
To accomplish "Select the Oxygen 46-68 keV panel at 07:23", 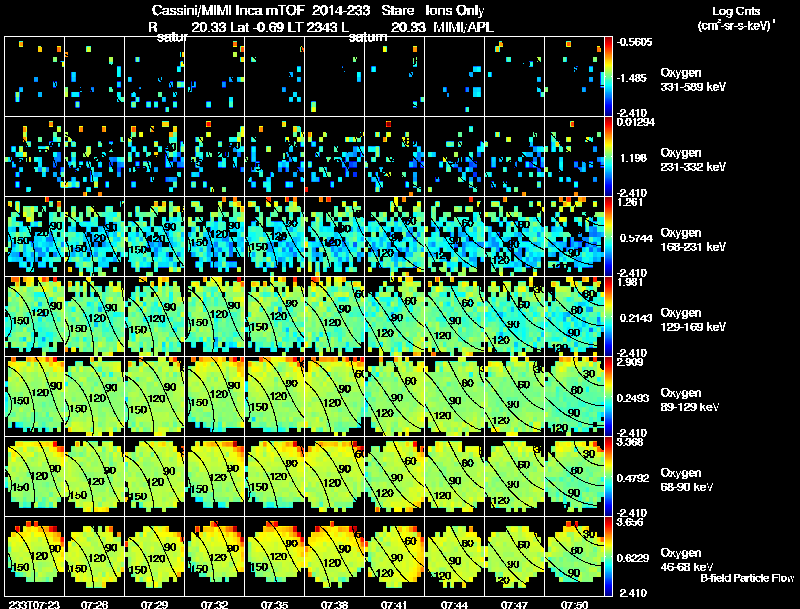I will coord(35,556).
